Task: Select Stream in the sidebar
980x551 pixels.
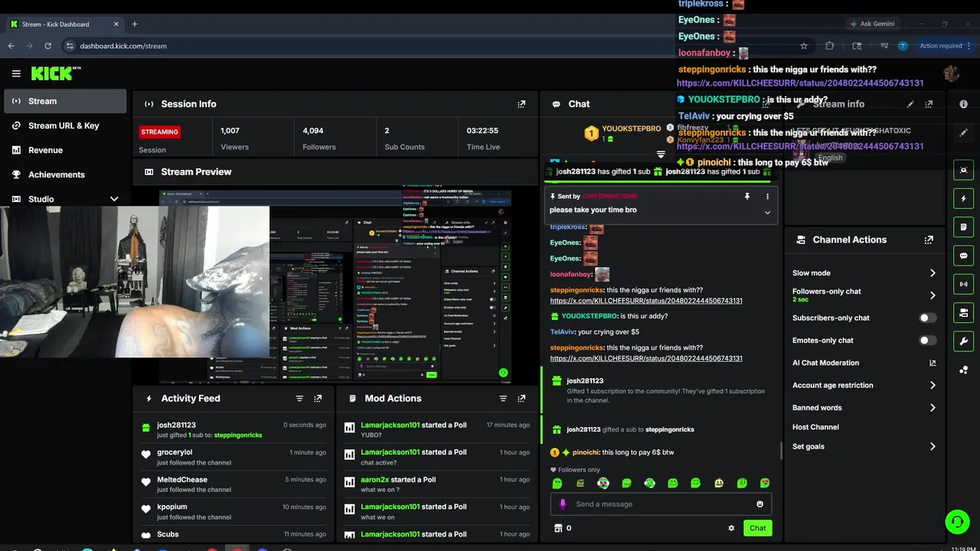Action: coord(65,101)
